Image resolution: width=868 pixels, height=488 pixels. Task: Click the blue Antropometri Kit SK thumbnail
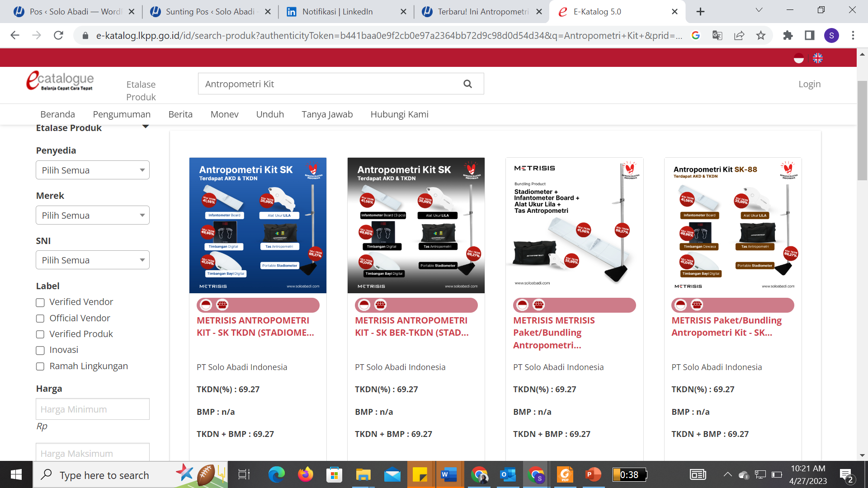pyautogui.click(x=258, y=225)
